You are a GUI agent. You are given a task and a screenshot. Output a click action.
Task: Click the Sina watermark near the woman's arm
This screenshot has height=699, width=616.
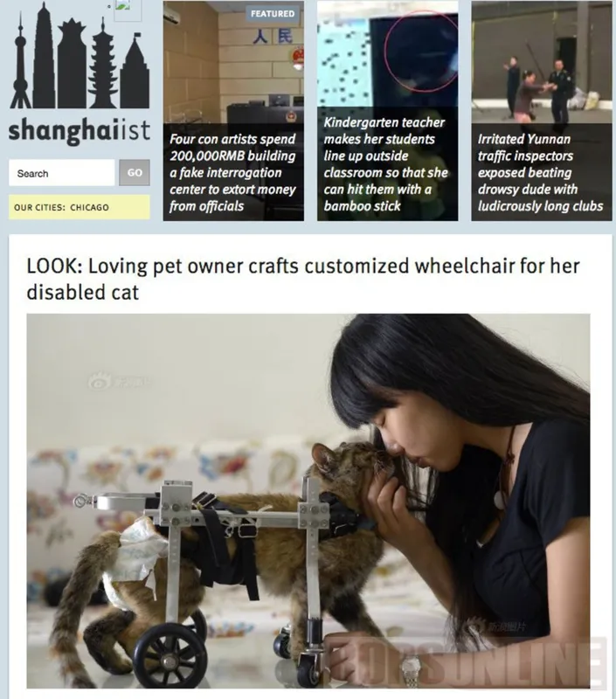pyautogui.click(x=498, y=626)
